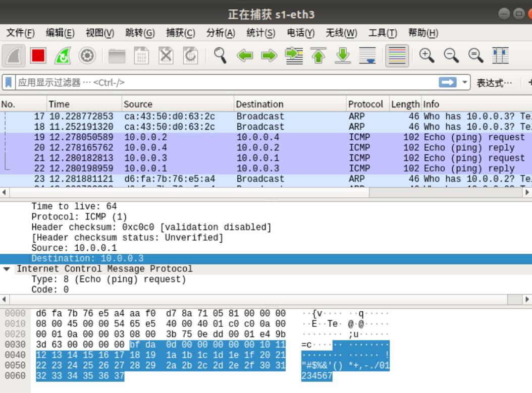This screenshot has height=393, width=532.
Task: Open the 电话(Y) menu
Action: pos(301,33)
